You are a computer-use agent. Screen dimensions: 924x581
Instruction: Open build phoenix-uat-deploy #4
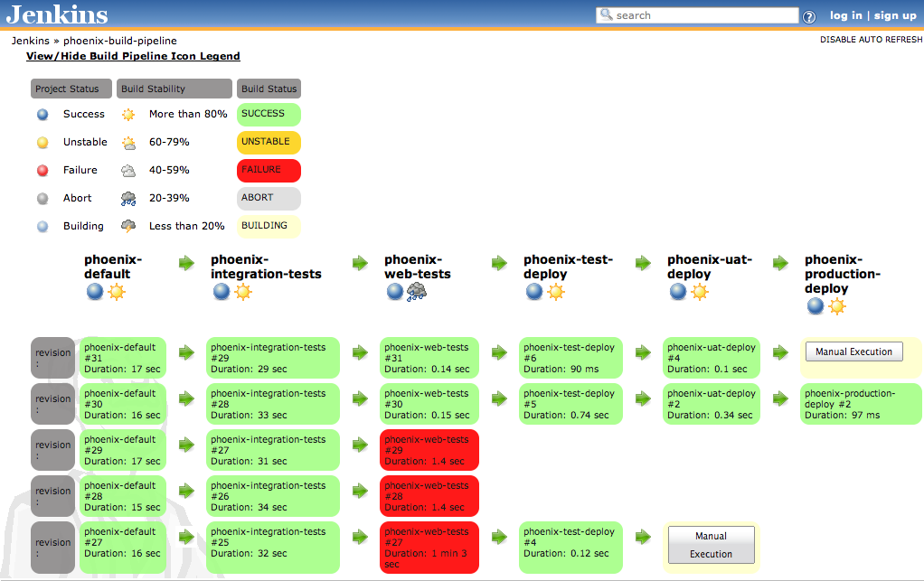click(x=712, y=358)
